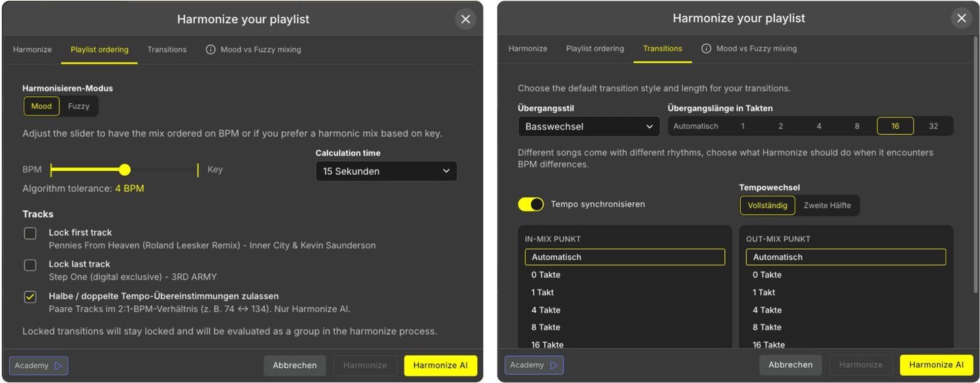Viewport: 980px width, 383px height.
Task: Select 8 Takte in IN-MIX PUNKT list
Action: click(x=625, y=328)
